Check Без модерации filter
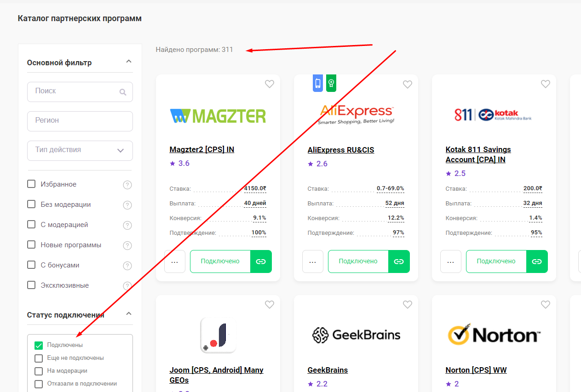Screen dimensions: 581x392 [x=31, y=204]
